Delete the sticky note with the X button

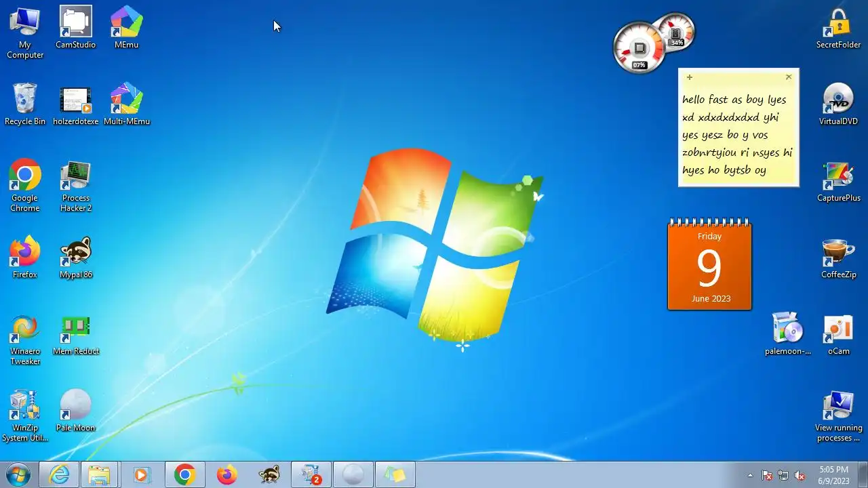pyautogui.click(x=788, y=77)
